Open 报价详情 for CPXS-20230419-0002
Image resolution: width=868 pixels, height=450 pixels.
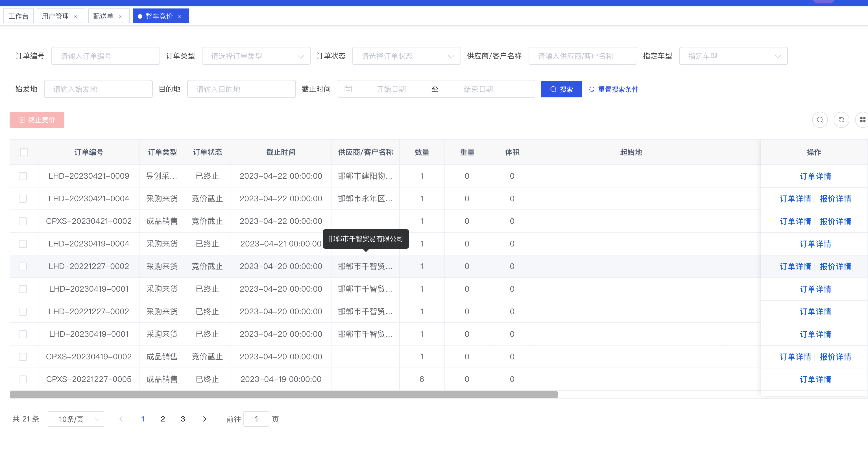click(835, 357)
